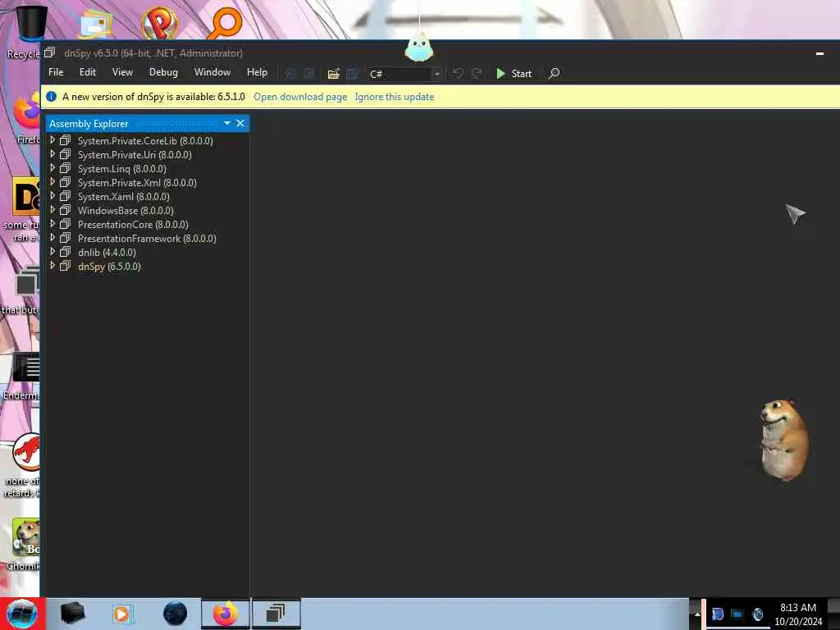Expand the PresentationFramework node
Viewport: 840px width, 630px height.
[x=52, y=237]
